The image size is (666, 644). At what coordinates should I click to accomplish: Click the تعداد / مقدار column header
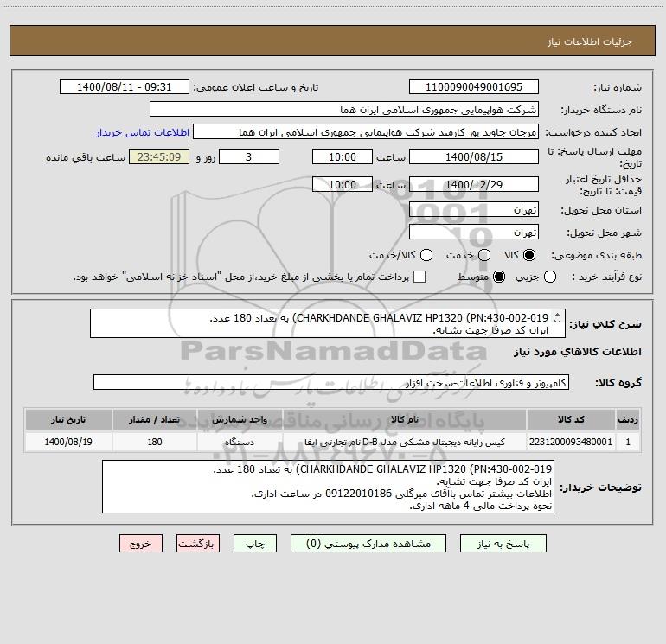tap(155, 419)
